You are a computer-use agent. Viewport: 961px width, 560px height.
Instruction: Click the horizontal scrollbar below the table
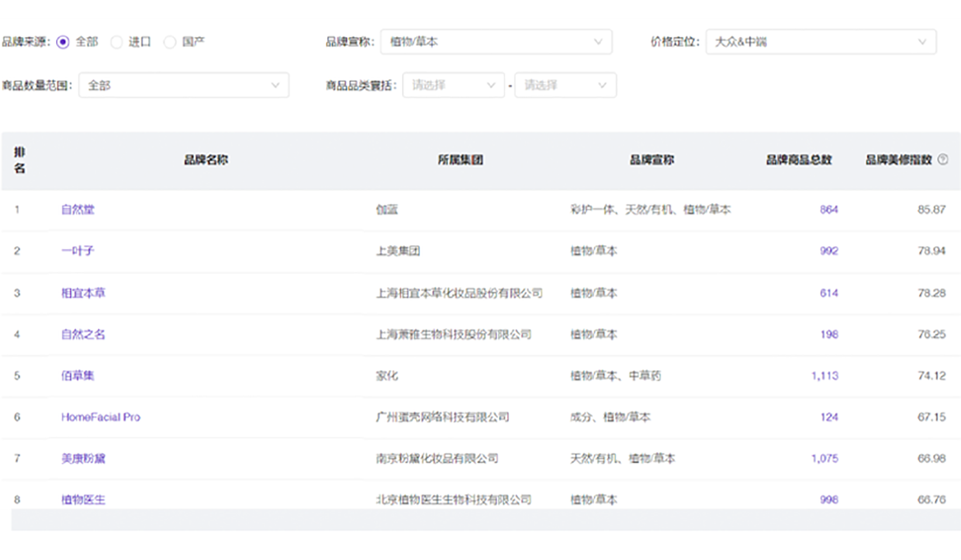point(485,520)
